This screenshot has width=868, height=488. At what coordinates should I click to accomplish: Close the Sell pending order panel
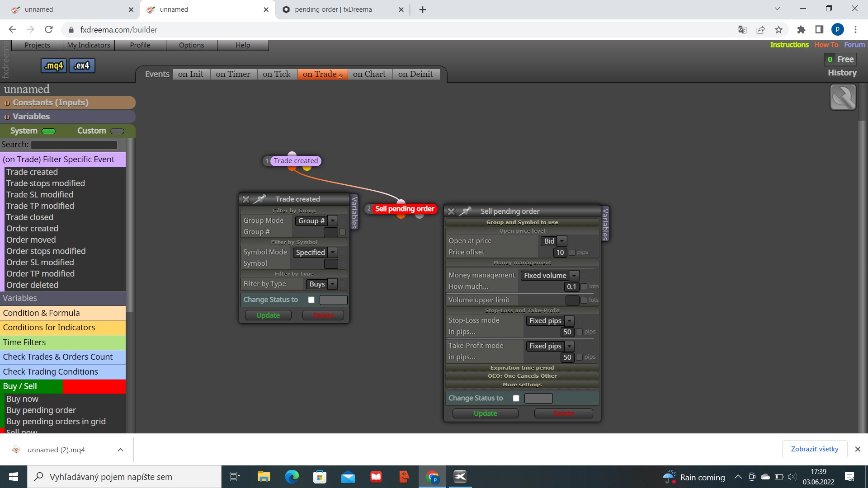tap(451, 211)
